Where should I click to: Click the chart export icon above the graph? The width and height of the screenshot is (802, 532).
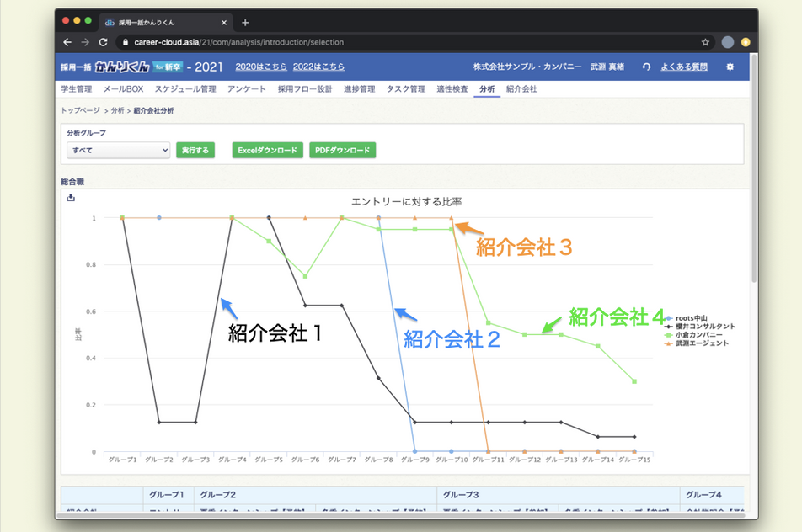[71, 198]
